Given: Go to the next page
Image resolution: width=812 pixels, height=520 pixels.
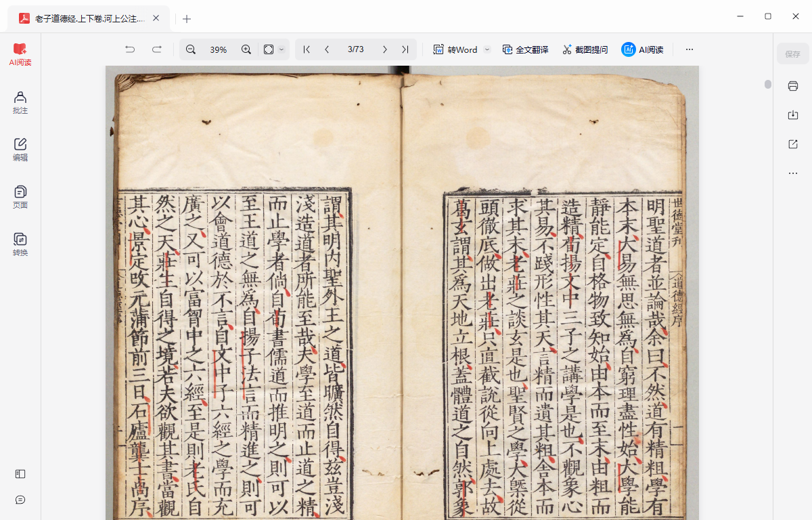Looking at the screenshot, I should (x=384, y=49).
